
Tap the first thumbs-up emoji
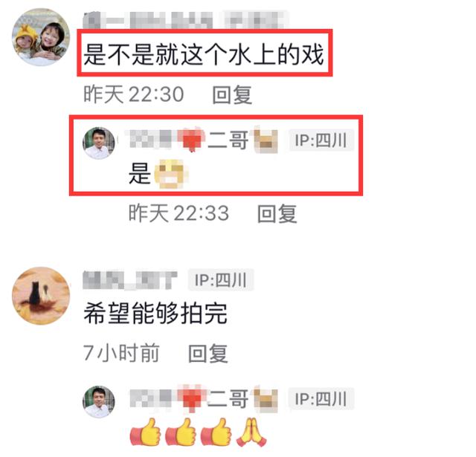pyautogui.click(x=146, y=432)
